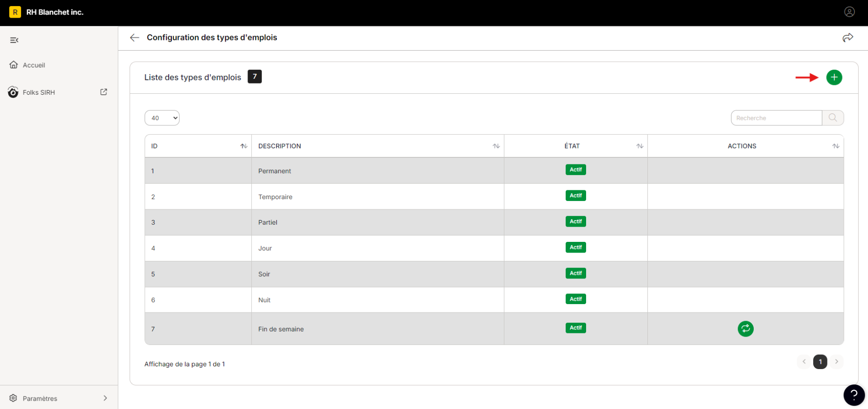Open Folks SIRH external link icon

point(104,92)
